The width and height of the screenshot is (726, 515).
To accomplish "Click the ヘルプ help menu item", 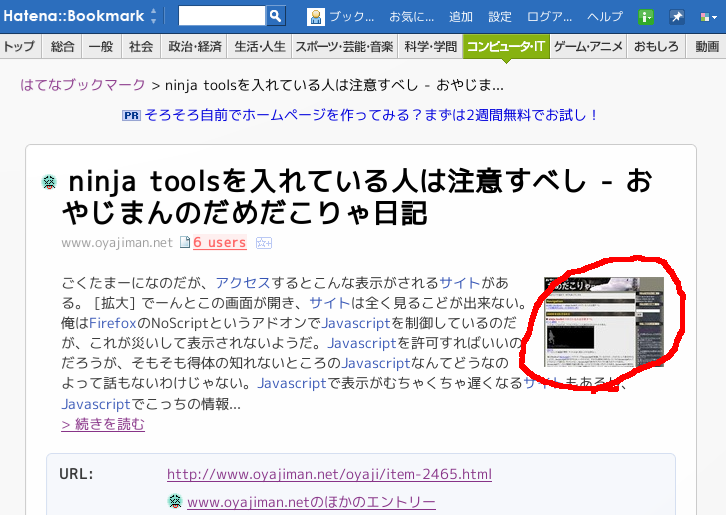I will pyautogui.click(x=604, y=17).
